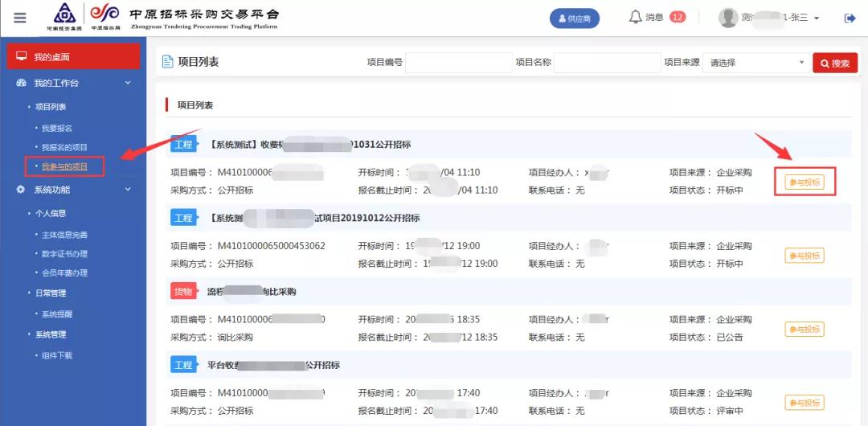
Task: Open 数字证书办理 in the sidebar
Action: [x=64, y=254]
